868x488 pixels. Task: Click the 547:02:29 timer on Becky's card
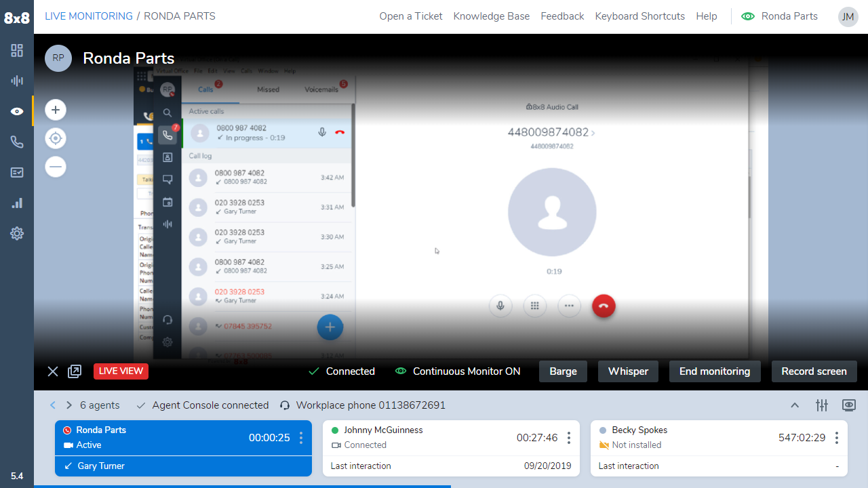point(802,438)
